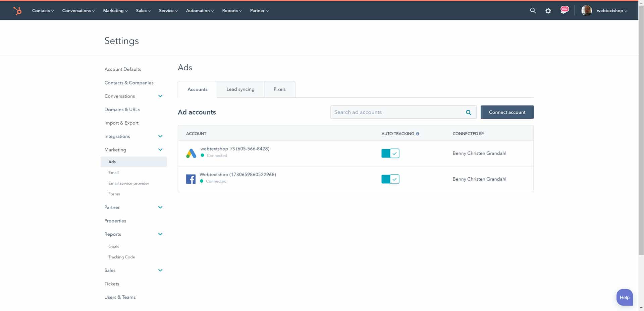Collapse the Reports sidebar section
Image resolution: width=644 pixels, height=311 pixels.
coord(160,234)
